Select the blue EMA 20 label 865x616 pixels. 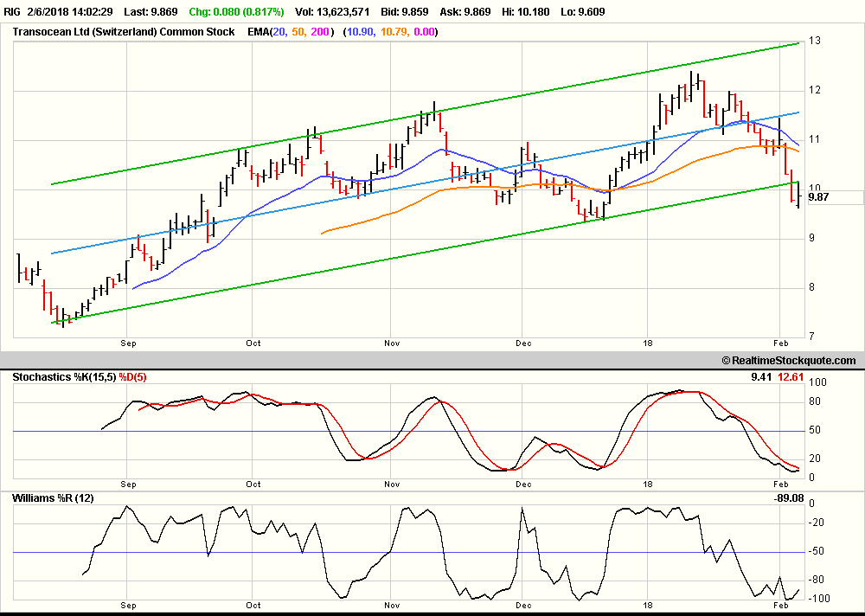click(x=279, y=32)
